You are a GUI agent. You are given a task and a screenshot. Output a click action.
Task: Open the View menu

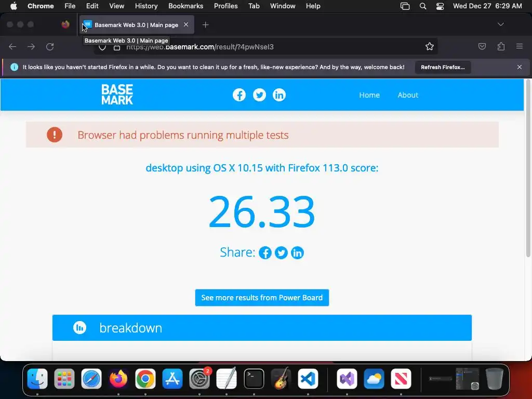116,6
